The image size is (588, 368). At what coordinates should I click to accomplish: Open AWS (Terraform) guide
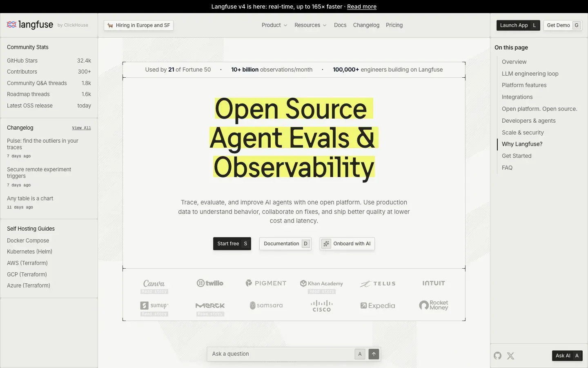point(27,263)
